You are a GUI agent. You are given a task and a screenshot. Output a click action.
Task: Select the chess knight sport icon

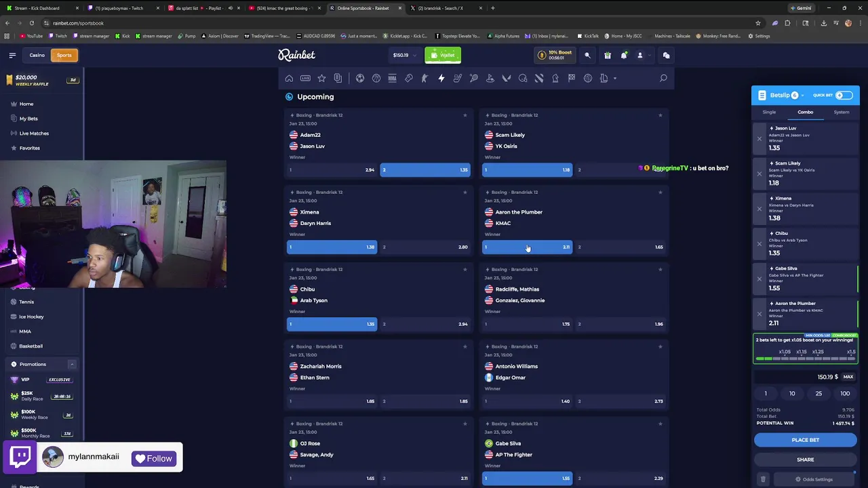(x=555, y=79)
